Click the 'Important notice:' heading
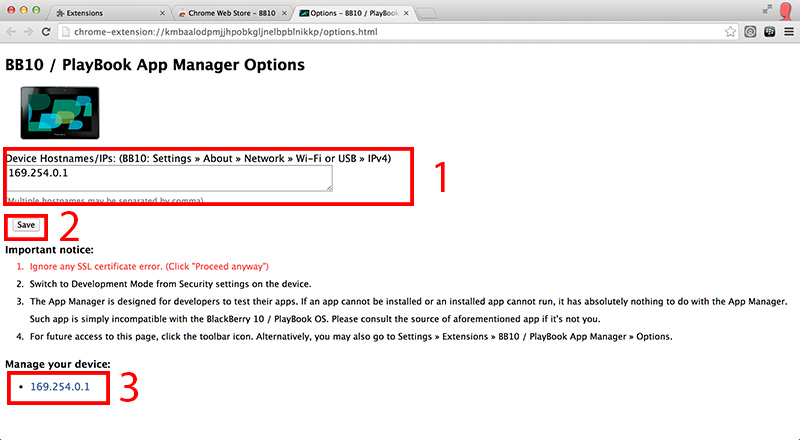 coord(49,250)
